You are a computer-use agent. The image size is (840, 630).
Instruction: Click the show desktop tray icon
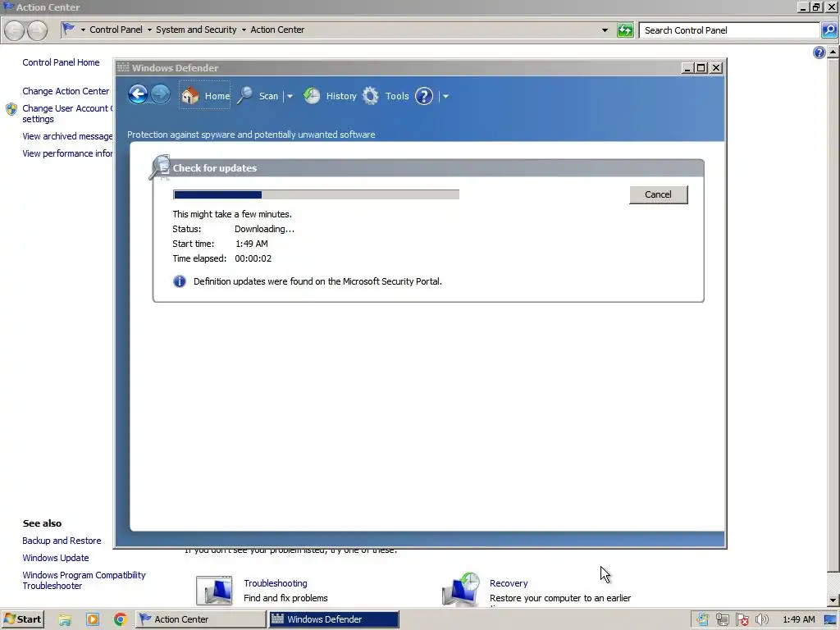831,620
